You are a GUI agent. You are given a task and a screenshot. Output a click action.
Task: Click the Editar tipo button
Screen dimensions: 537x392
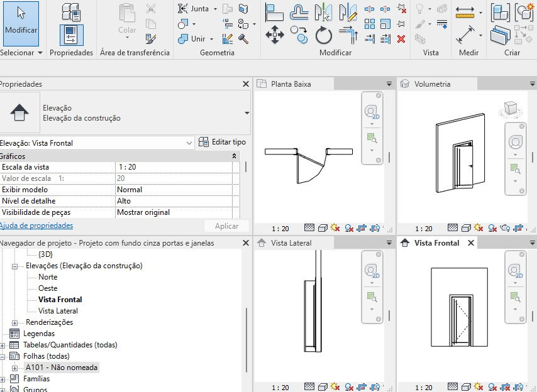tap(222, 142)
